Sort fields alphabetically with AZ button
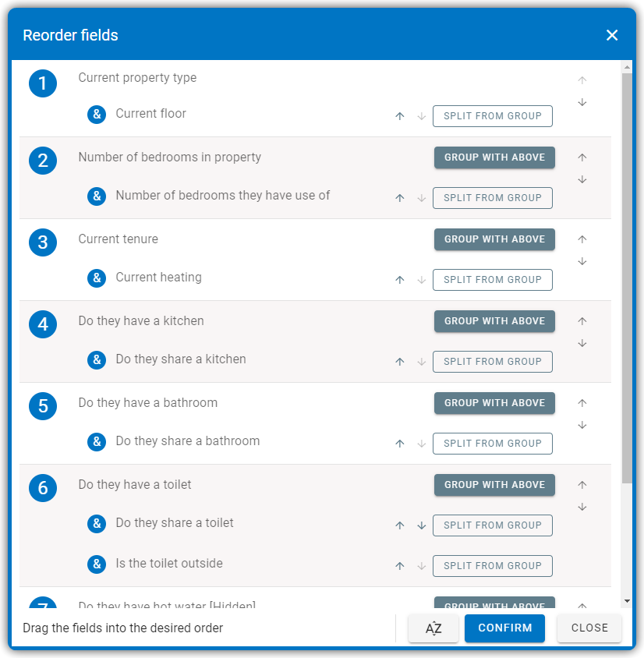Viewport: 644px width, 658px height. (433, 628)
